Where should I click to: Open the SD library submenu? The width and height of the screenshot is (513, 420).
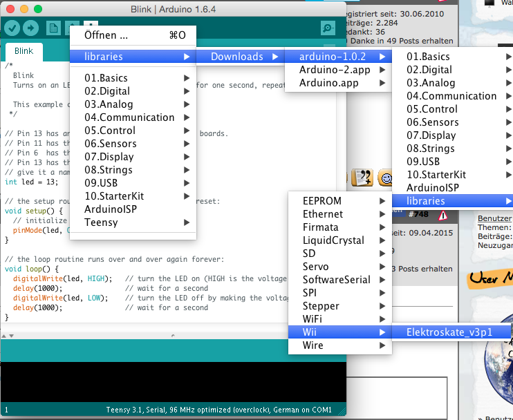click(x=340, y=254)
